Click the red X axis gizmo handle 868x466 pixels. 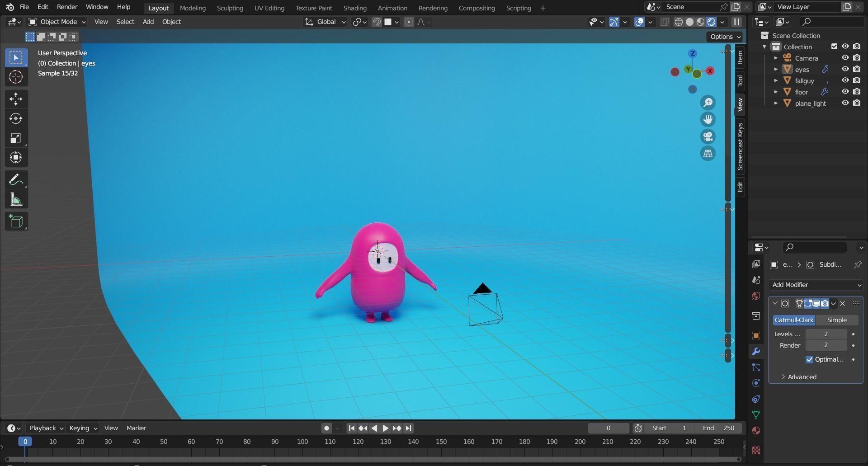tap(710, 71)
